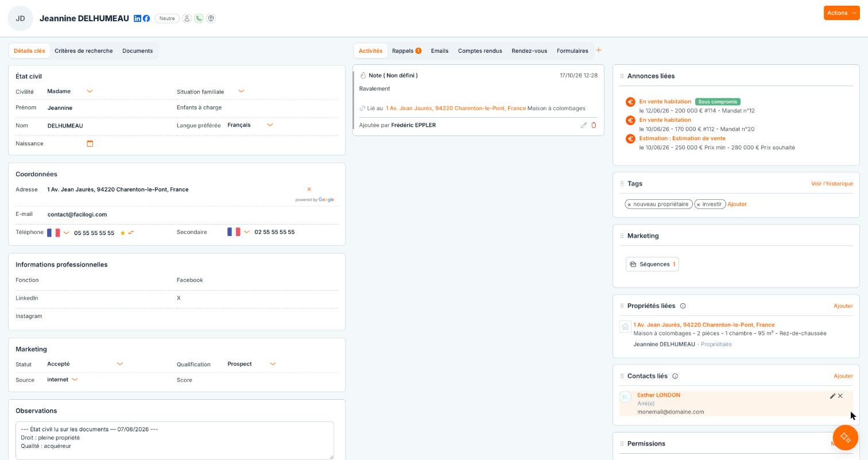Remove linked contact Esther LONDON
Screen dimensions: 868x460
[x=840, y=396]
